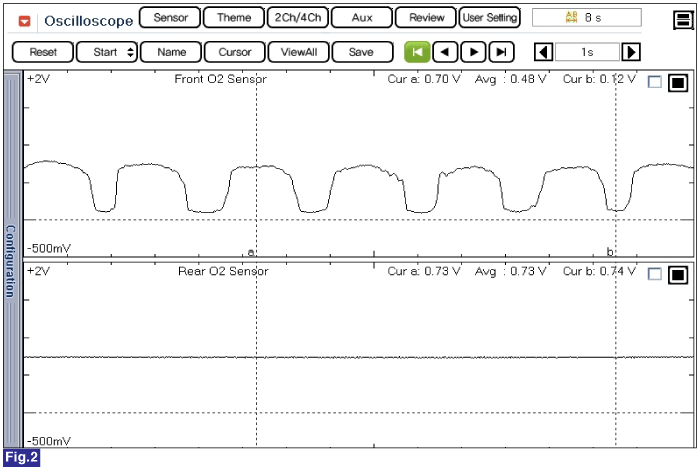Screen dimensions: 700x470
Task: Click the Rear O2 Sensor black square icon
Action: click(x=678, y=275)
